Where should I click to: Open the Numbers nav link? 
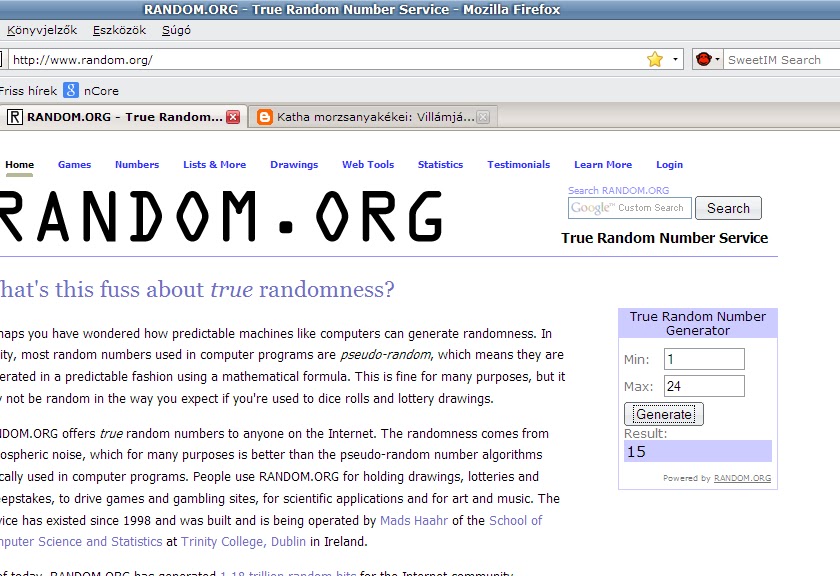(x=137, y=164)
